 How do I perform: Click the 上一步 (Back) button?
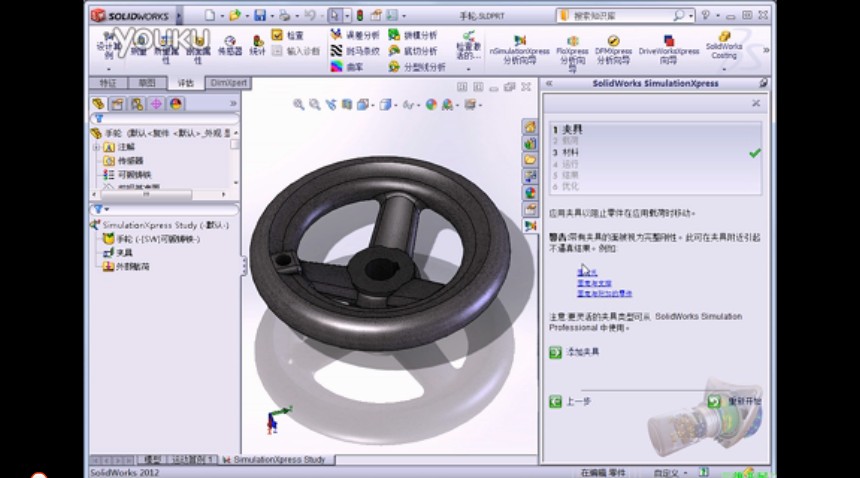(570, 402)
